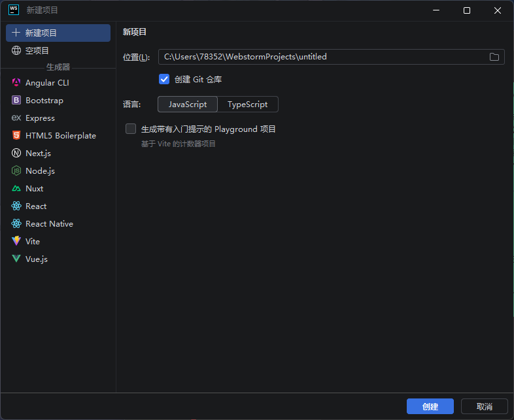
Task: Click the globe icon beside 空项目
Action: 16,50
